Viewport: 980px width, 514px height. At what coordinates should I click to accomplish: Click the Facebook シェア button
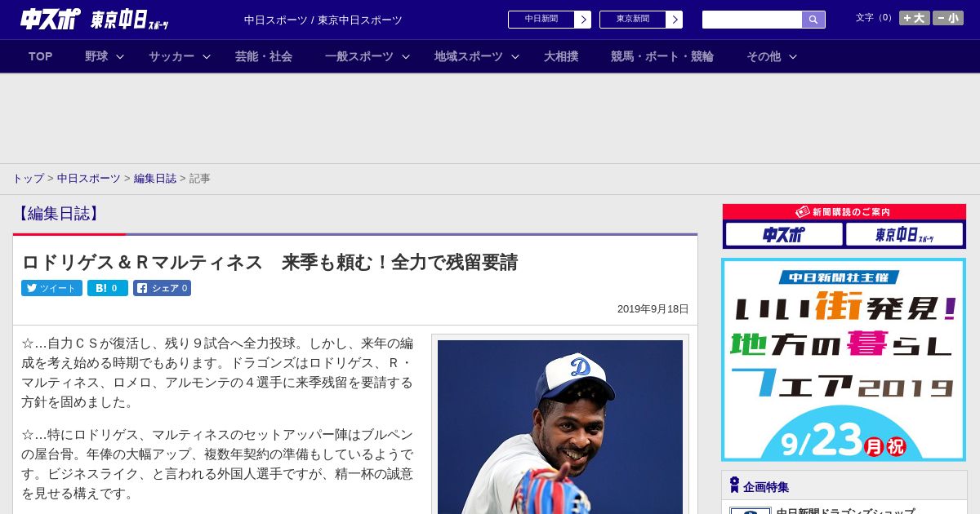[x=162, y=288]
